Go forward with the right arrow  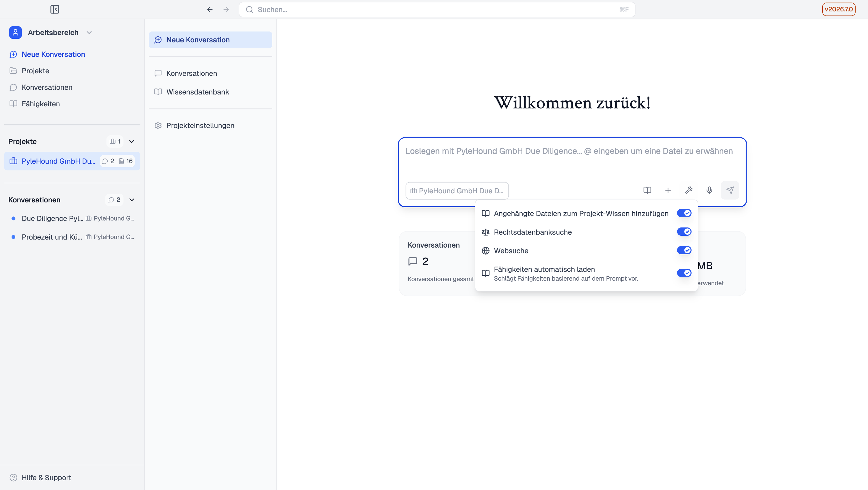tap(226, 9)
